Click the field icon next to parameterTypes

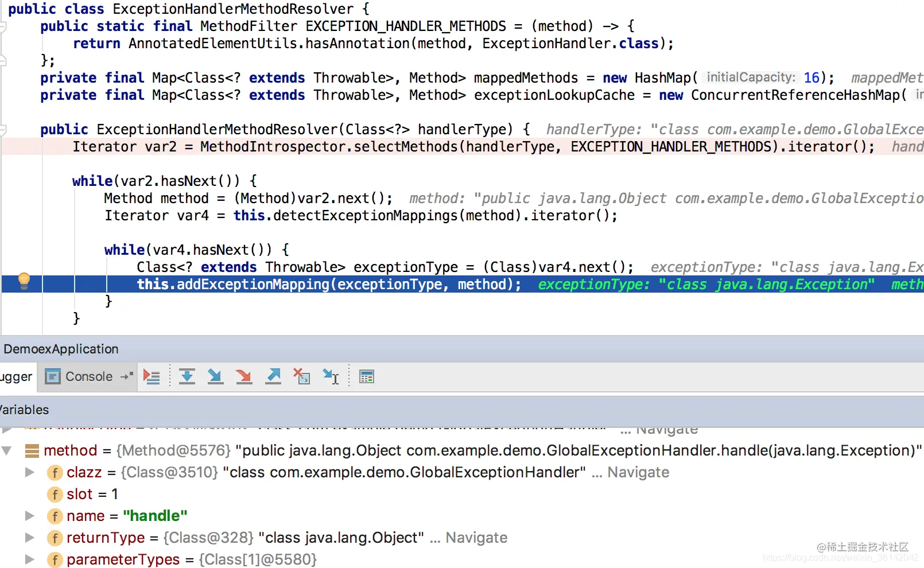(x=55, y=560)
